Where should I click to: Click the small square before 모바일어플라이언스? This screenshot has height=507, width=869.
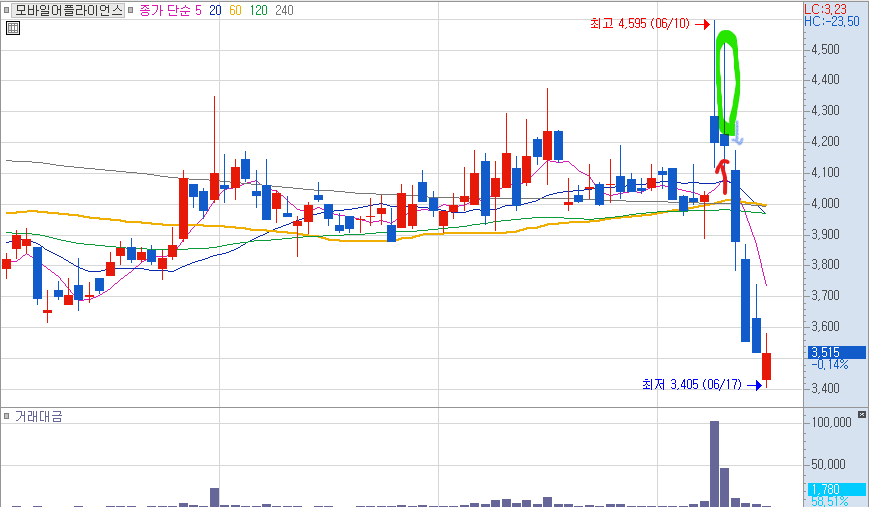point(7,10)
